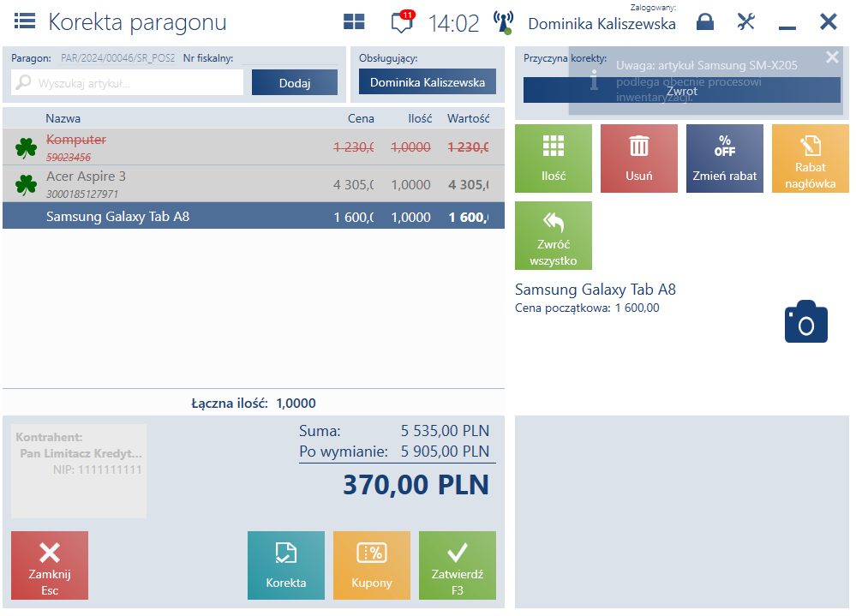Click the Nr fiskalny field
The image size is (856, 616).
290,58
